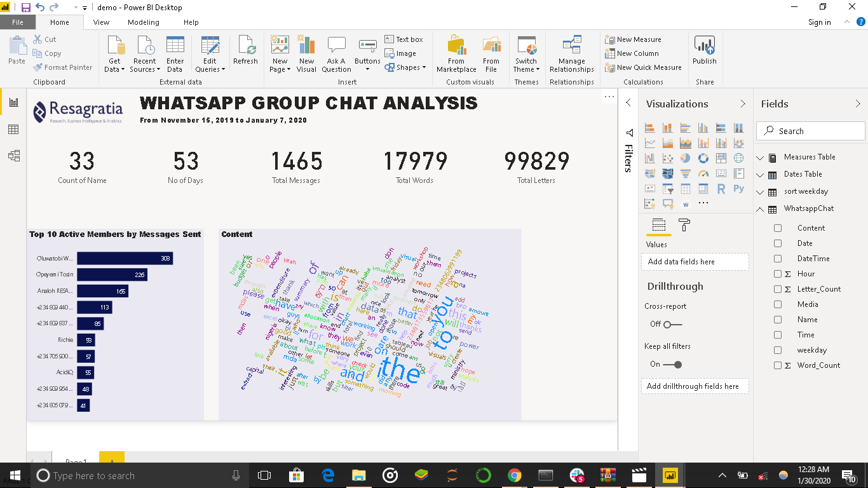Select the pie chart visualization
868x488 pixels.
coord(685,158)
